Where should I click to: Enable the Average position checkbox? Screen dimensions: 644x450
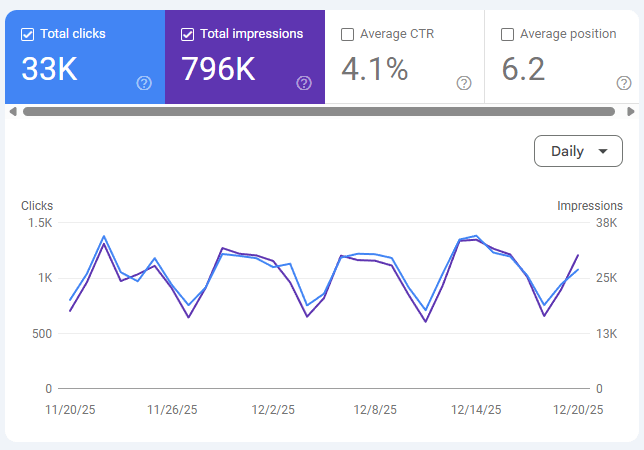507,34
